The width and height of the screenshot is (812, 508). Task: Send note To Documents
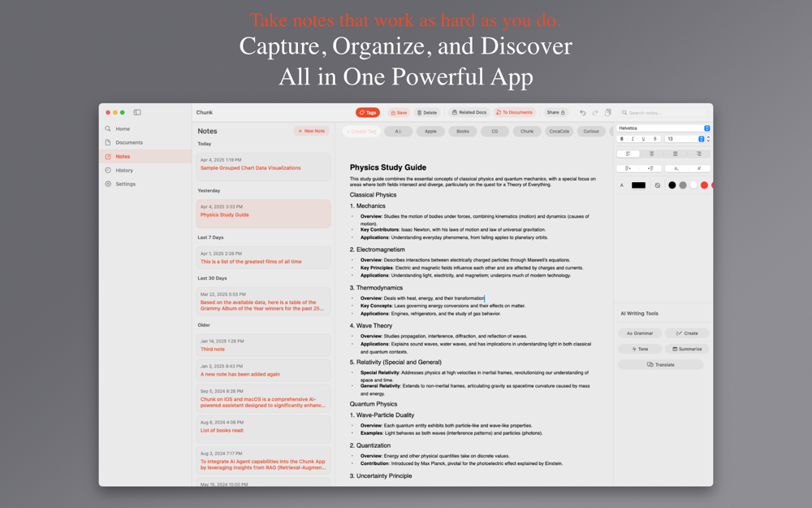coord(514,112)
